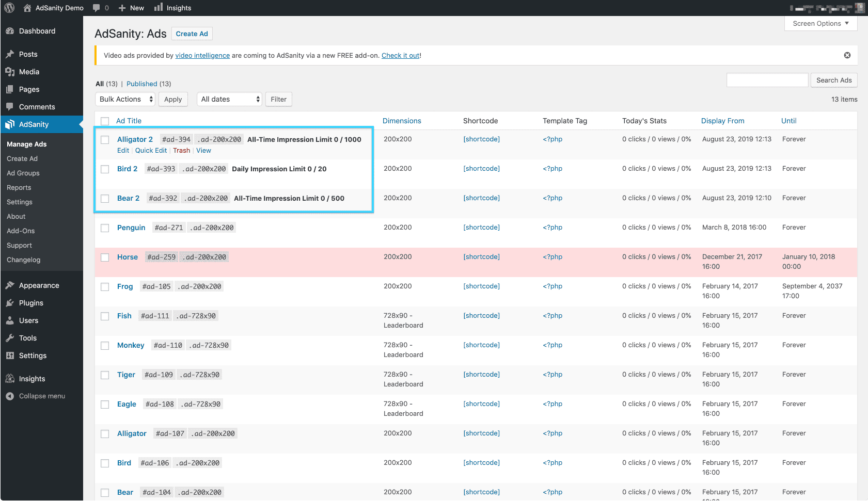The height and width of the screenshot is (501, 868).
Task: Click the Settings sliders icon
Action: (x=10, y=355)
